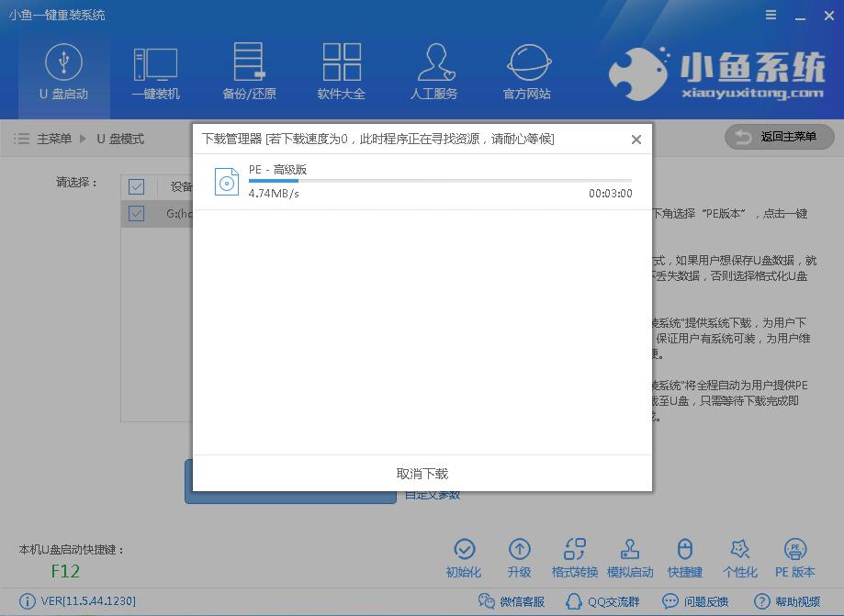The image size is (844, 616).
Task: Toggle the select-all device checkbox
Action: pyautogui.click(x=137, y=185)
